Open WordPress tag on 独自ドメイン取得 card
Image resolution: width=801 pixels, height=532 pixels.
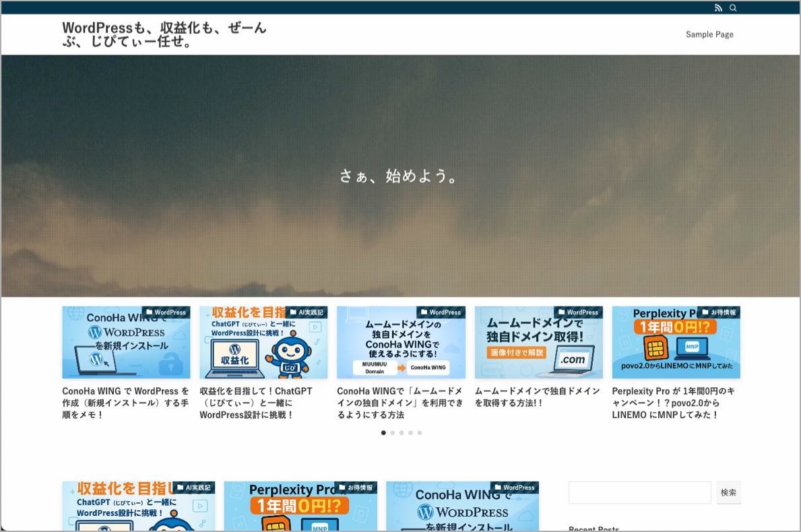tap(578, 312)
